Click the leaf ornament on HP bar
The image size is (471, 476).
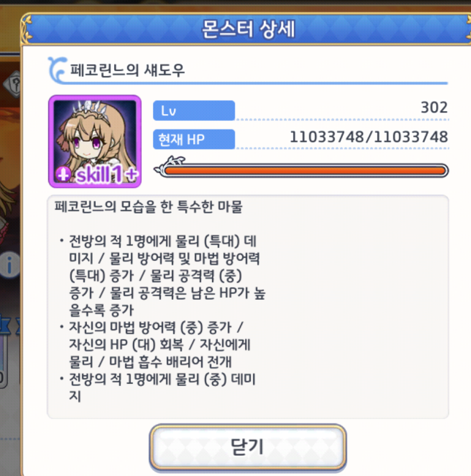coord(170,165)
